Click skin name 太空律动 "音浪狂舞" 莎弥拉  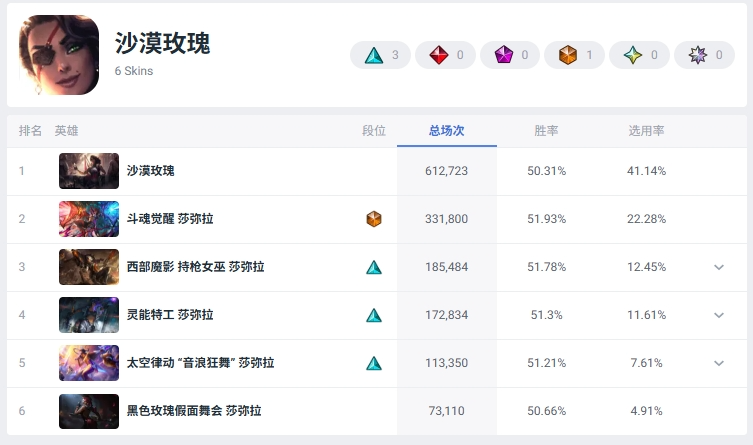(x=200, y=363)
